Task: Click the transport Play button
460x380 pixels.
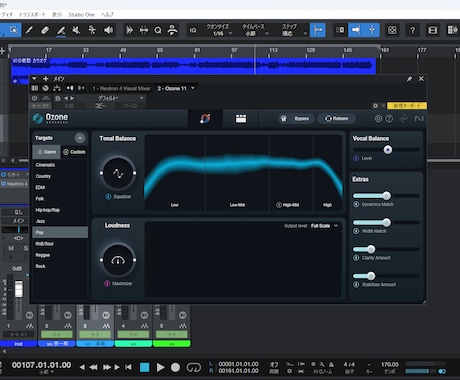Action: click(x=160, y=367)
